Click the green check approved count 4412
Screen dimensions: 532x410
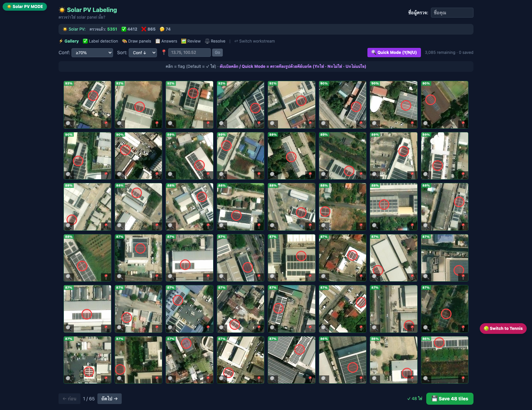click(129, 29)
